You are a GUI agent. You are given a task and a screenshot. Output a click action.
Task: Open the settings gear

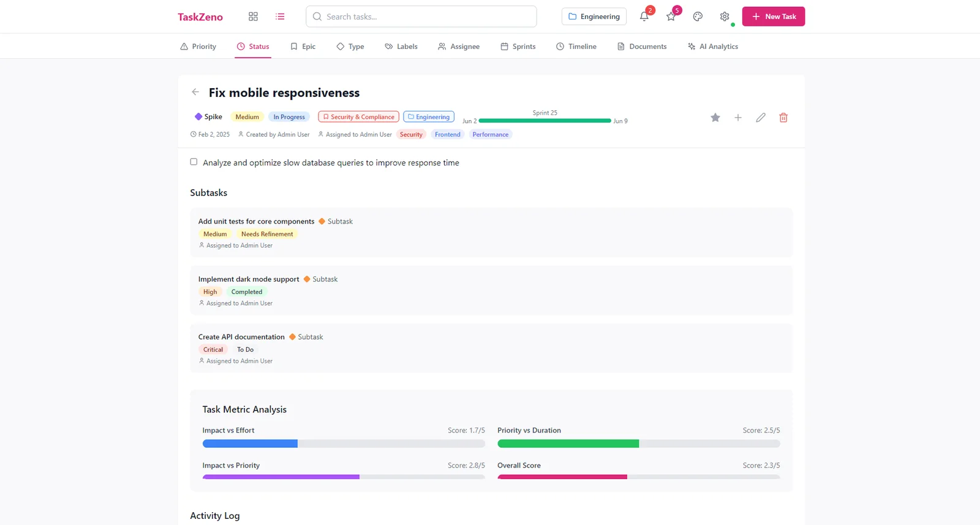click(x=725, y=17)
